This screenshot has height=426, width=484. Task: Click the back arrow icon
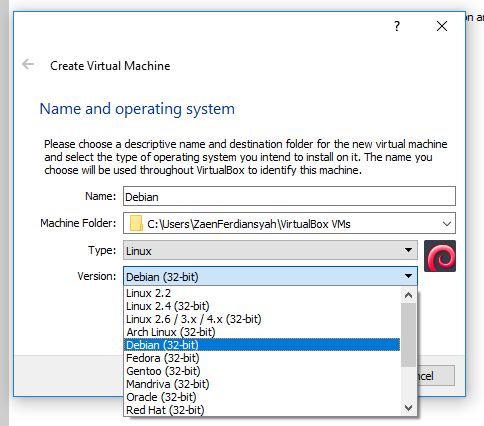point(28,64)
